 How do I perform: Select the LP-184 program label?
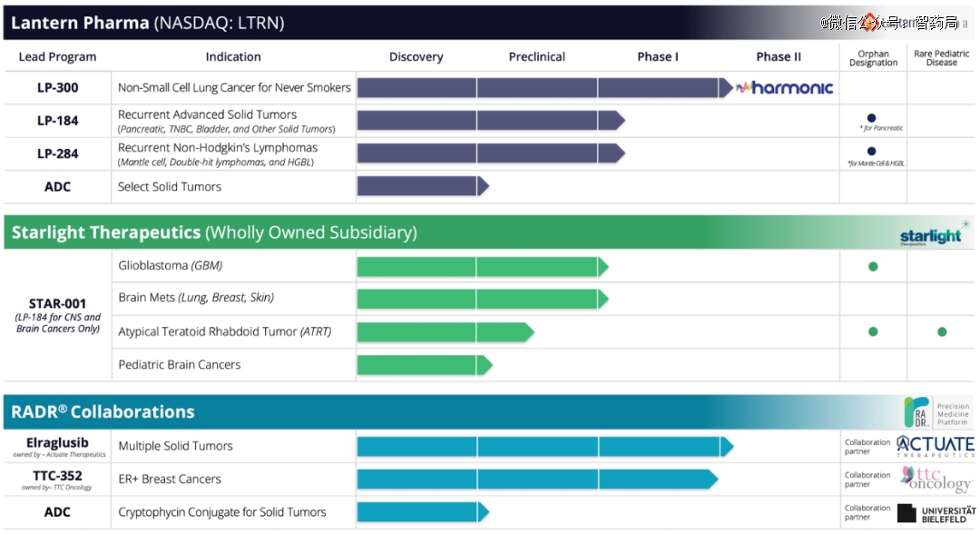point(57,121)
